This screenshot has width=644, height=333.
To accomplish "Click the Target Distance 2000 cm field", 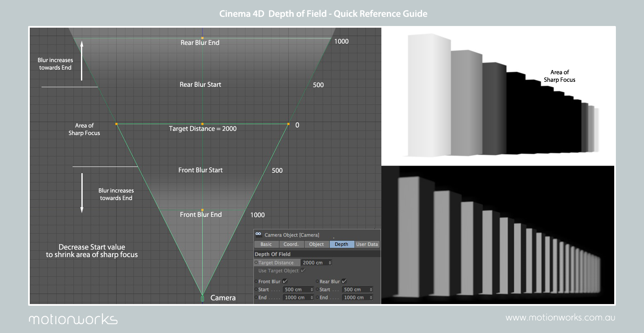I will pyautogui.click(x=316, y=263).
